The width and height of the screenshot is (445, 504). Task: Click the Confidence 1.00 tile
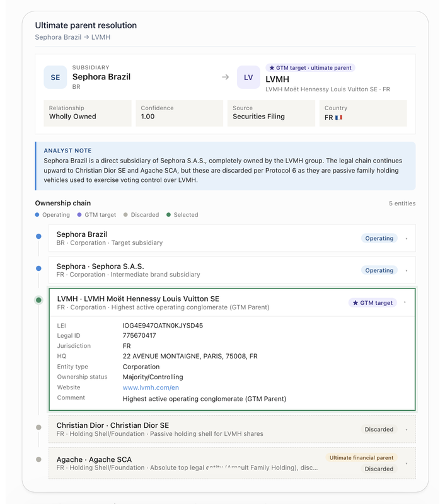(x=179, y=113)
